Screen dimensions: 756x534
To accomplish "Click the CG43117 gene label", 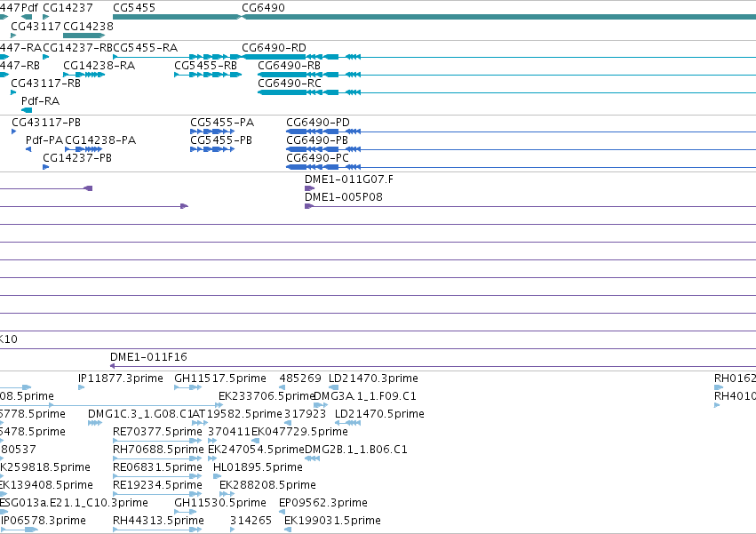I will (36, 26).
